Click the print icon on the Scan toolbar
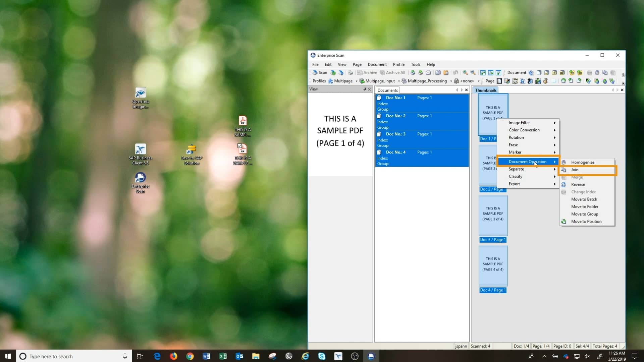The image size is (644, 362). pos(350,72)
